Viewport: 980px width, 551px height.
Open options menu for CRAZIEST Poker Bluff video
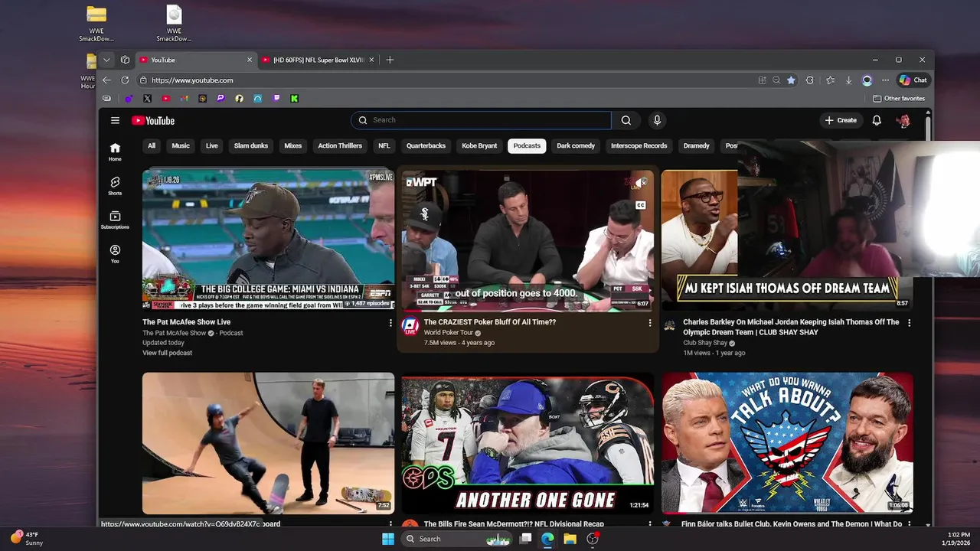(x=650, y=323)
